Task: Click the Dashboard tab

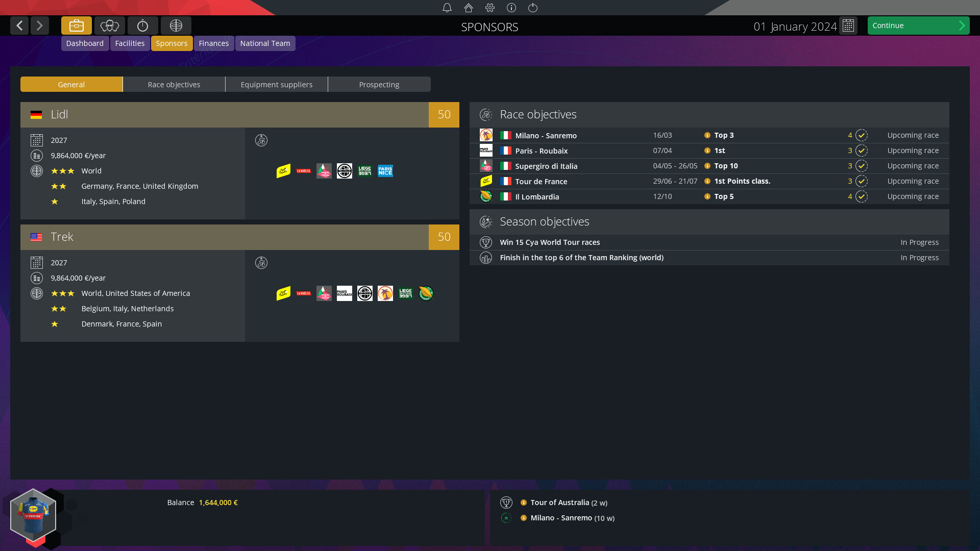Action: click(85, 43)
